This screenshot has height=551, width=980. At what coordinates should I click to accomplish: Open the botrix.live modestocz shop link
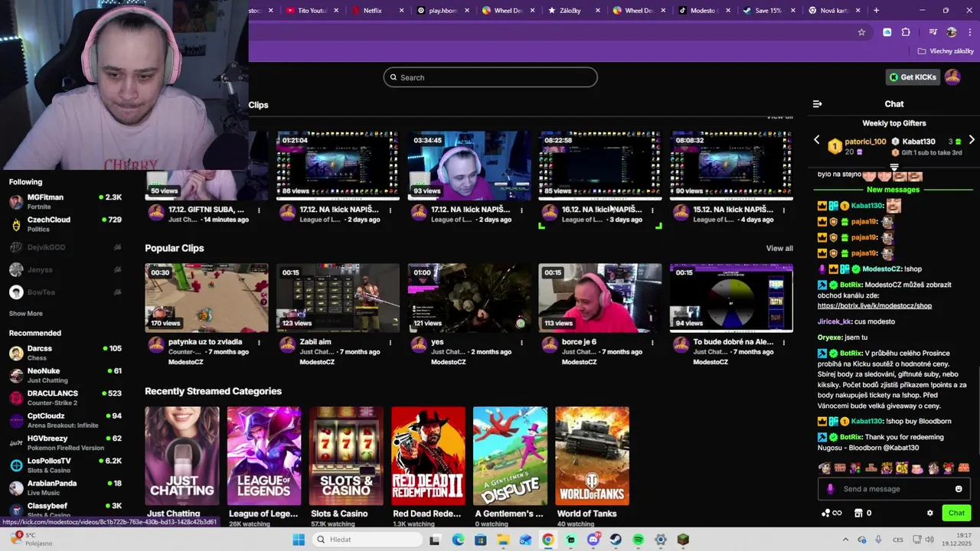874,306
